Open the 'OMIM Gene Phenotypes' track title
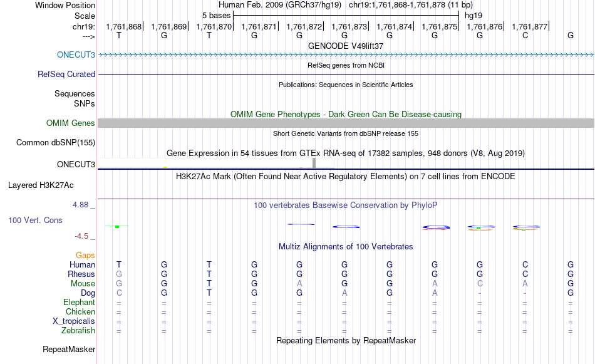Screen dimensions: 595x364 pyautogui.click(x=346, y=114)
